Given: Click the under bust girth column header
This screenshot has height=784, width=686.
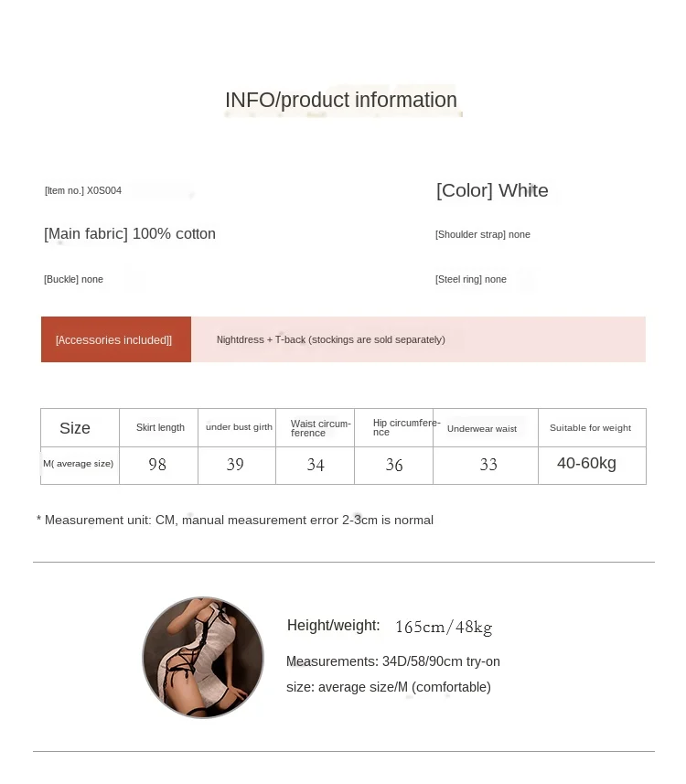Looking at the screenshot, I should pos(238,427).
